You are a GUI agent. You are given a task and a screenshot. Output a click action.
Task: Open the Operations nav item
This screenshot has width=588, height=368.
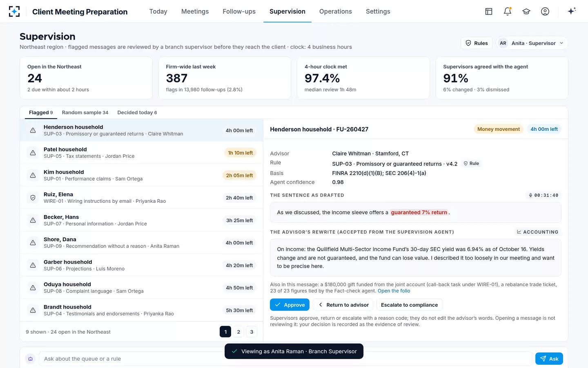pyautogui.click(x=335, y=11)
